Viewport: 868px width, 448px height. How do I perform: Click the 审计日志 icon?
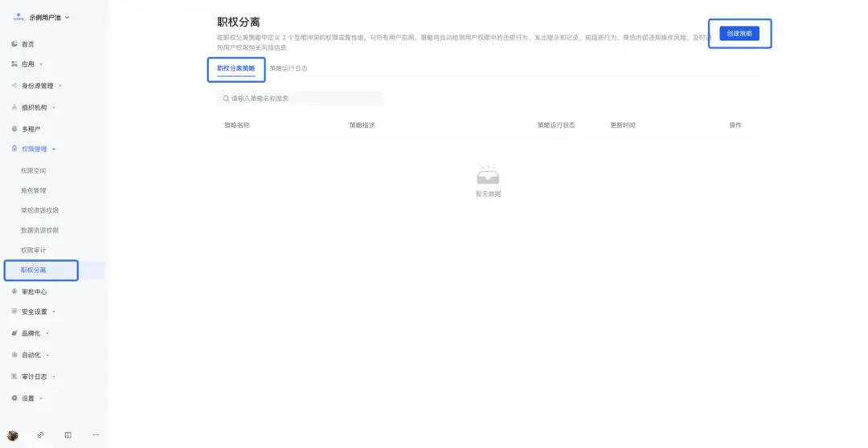14,376
